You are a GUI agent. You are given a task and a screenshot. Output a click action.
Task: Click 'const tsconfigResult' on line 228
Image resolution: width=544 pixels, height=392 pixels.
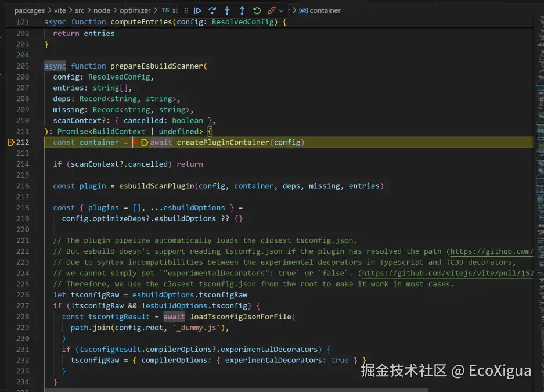tap(106, 317)
